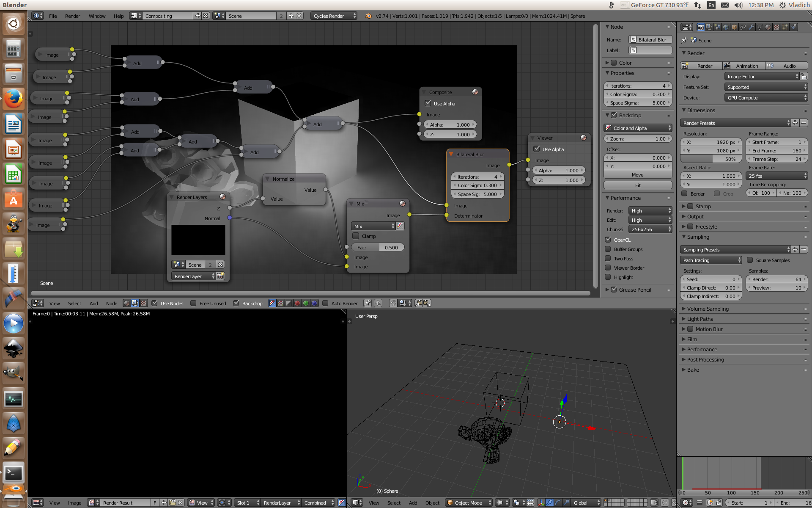
Task: Collapse the Dimensions panel
Action: [701, 110]
